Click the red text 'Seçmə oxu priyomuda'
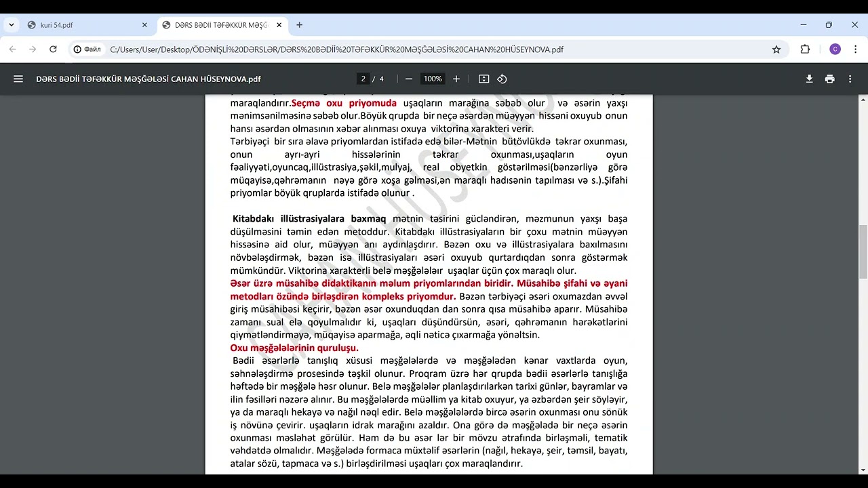 coord(344,103)
